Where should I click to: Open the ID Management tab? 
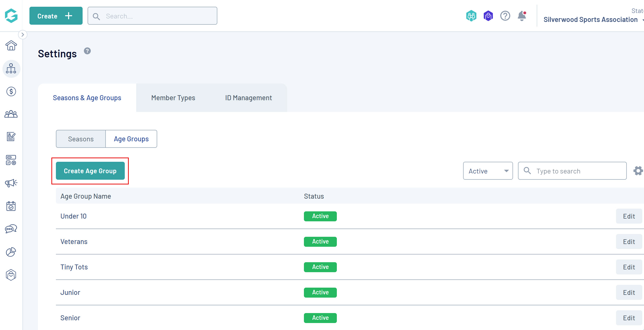[x=248, y=98]
